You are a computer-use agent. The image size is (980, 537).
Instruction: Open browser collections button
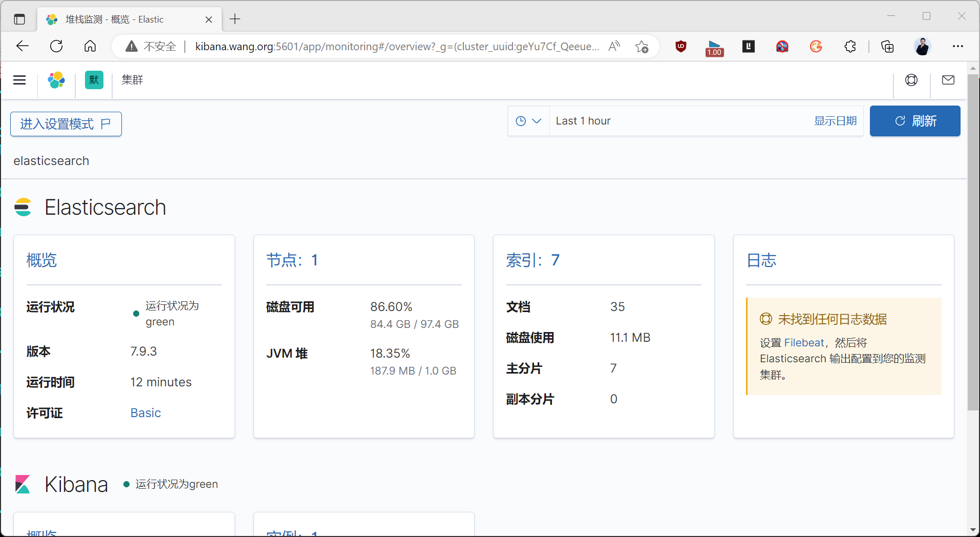(887, 47)
